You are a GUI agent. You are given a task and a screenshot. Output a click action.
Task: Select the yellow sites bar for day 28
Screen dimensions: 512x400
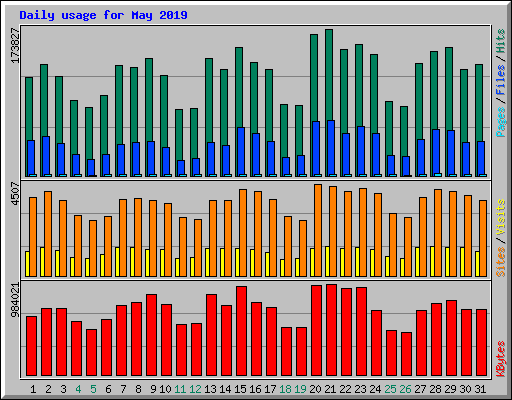(432, 261)
